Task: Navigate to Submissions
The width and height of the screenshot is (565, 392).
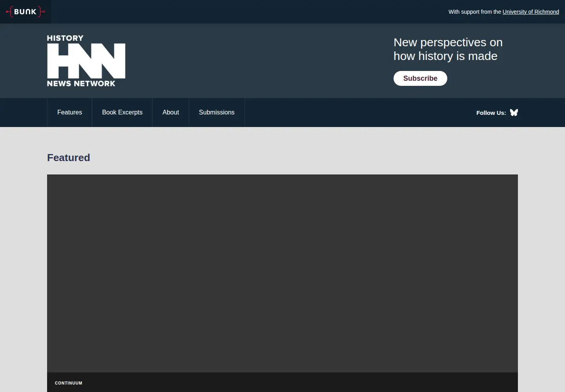Action: click(217, 113)
